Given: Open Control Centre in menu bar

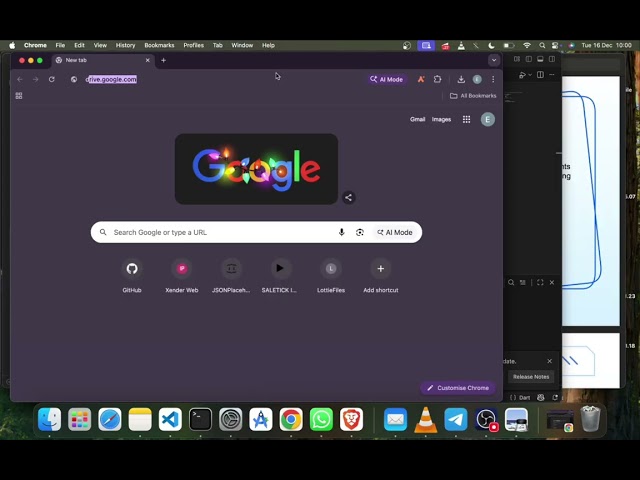Looking at the screenshot, I should pyautogui.click(x=556, y=45).
